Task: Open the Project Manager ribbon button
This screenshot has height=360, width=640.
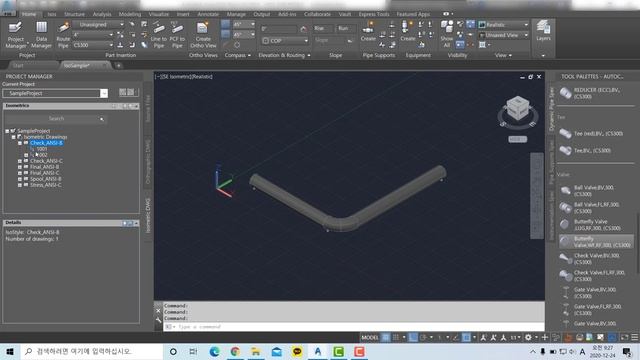Action: 16,35
